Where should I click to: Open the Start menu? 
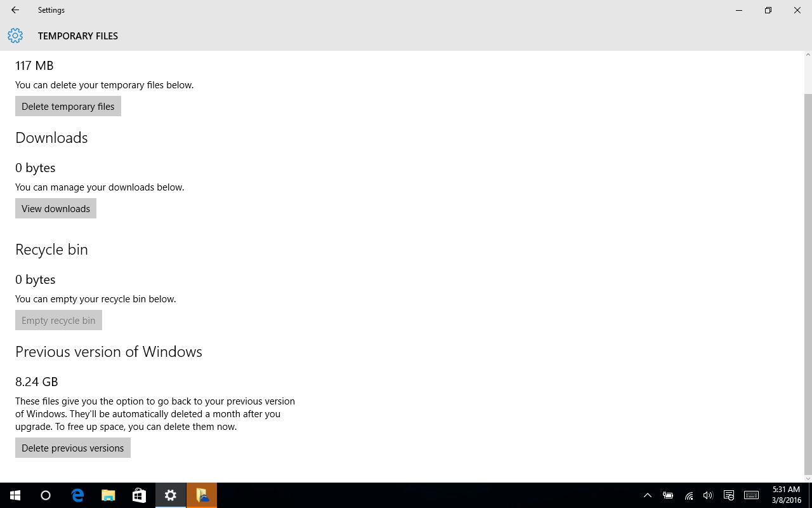pos(15,495)
